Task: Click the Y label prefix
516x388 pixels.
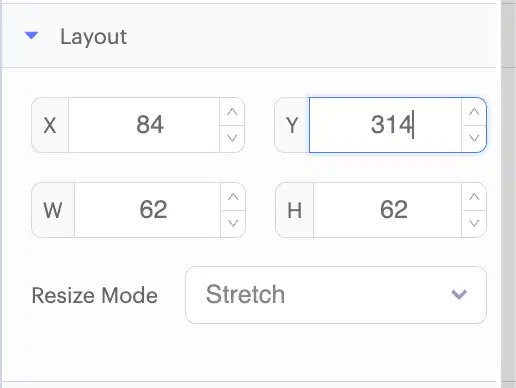Action: (x=292, y=125)
